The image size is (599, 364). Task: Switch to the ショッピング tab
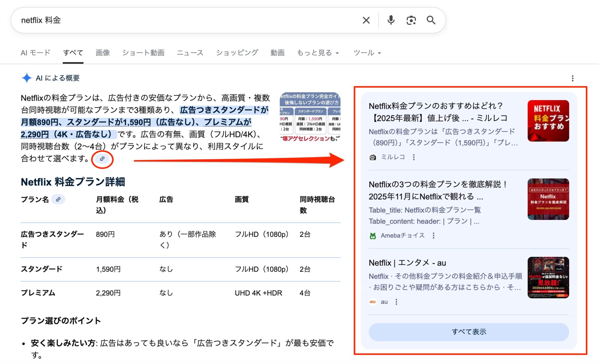click(x=236, y=52)
